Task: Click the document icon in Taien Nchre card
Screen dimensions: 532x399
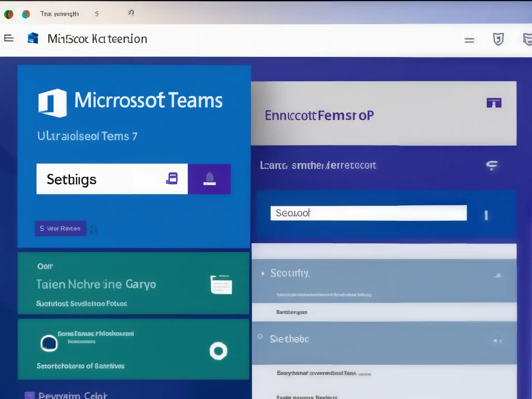Action: (x=221, y=285)
